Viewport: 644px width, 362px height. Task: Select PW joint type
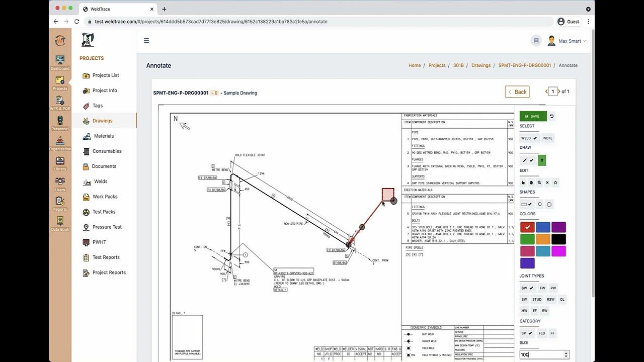(553, 288)
